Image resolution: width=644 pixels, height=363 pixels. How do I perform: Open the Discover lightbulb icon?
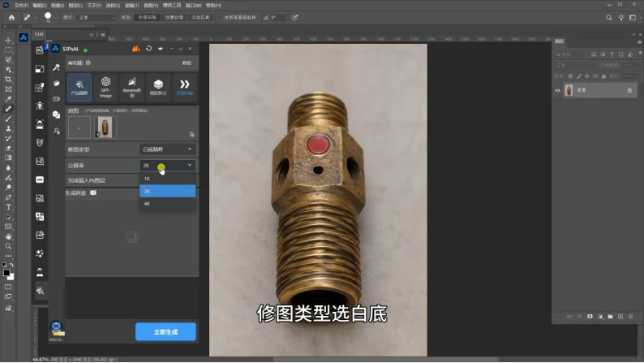pyautogui.click(x=621, y=18)
